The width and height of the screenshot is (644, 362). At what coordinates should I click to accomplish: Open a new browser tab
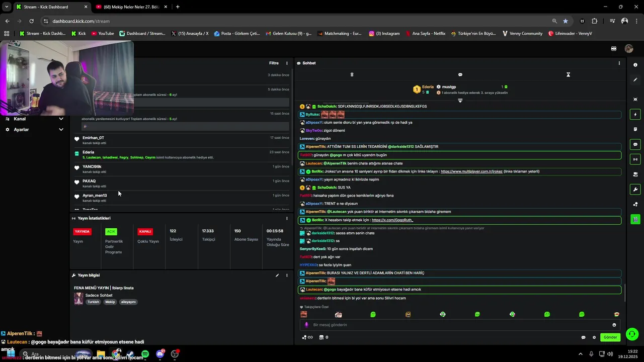point(178,7)
